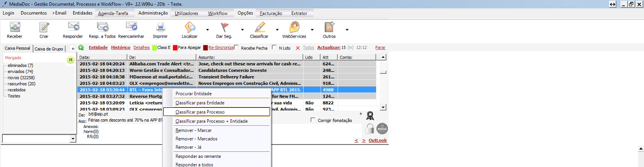Open the Utilizadores menu
644x167 pixels.
(187, 13)
